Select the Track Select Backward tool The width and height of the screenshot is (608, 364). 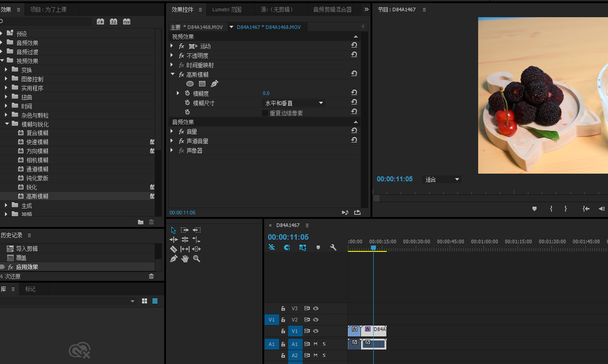[x=196, y=230]
